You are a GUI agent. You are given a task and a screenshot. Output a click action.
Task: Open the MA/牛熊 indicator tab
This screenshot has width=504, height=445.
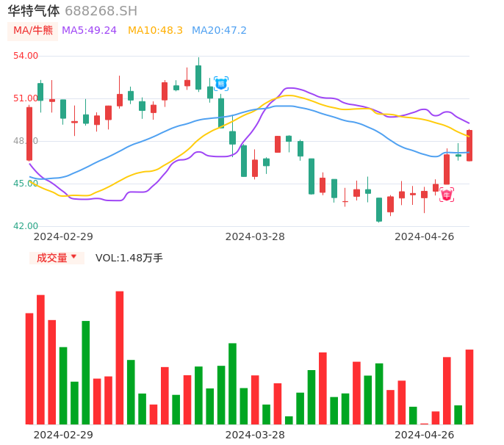pos(33,31)
